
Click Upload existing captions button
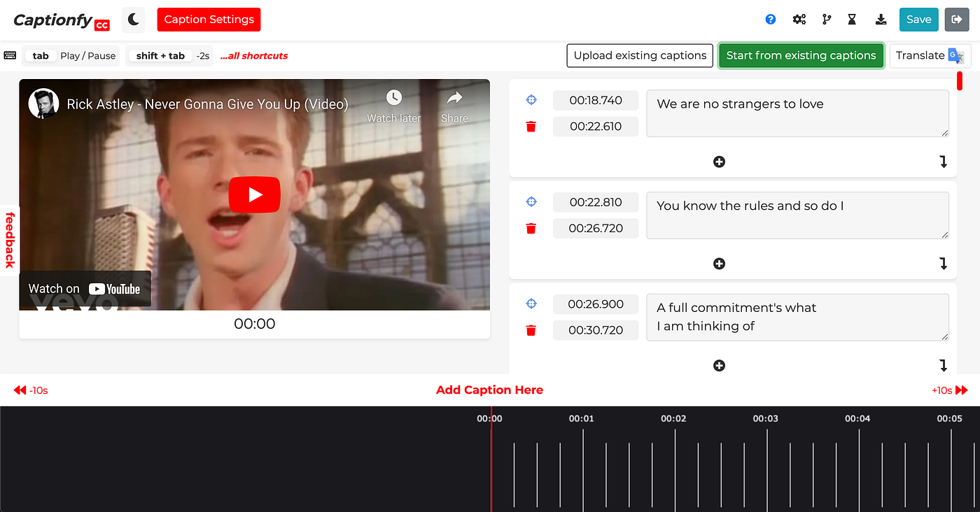pos(640,55)
